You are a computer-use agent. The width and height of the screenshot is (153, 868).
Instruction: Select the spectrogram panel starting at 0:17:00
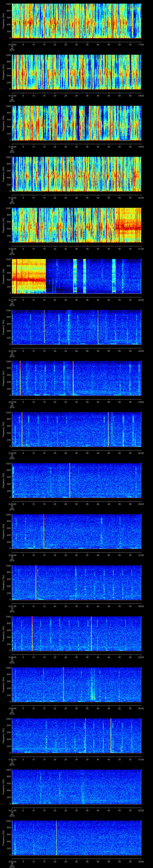[x=77, y=72]
